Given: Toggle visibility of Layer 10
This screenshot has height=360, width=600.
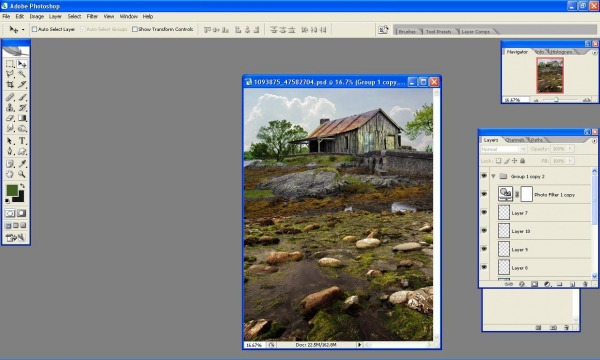Looking at the screenshot, I should 484,231.
